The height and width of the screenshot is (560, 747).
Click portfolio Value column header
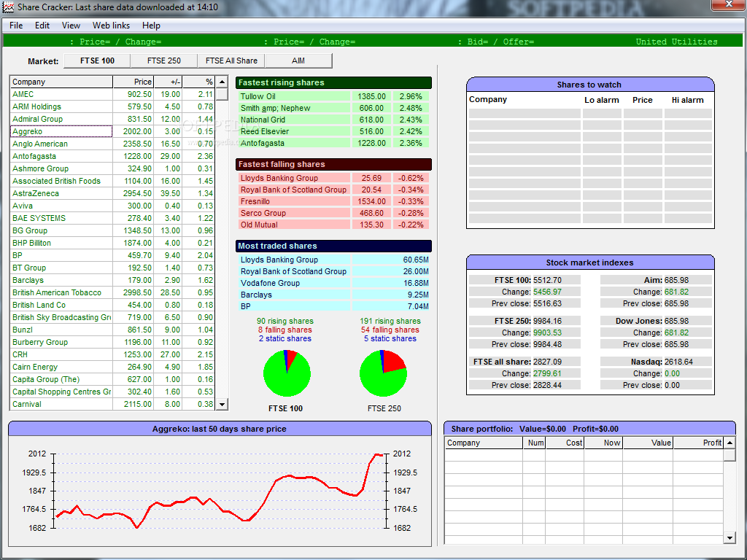pyautogui.click(x=648, y=443)
